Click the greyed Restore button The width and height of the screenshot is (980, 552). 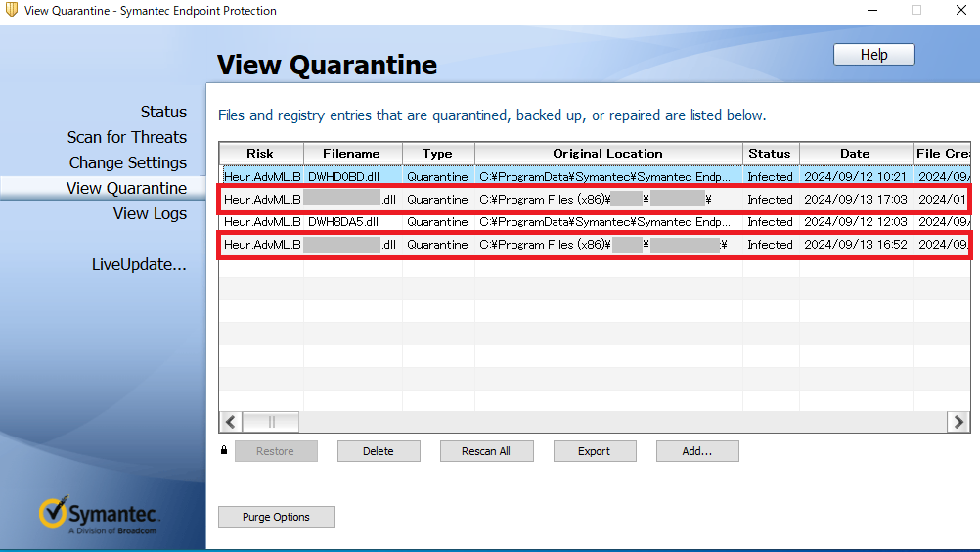276,451
